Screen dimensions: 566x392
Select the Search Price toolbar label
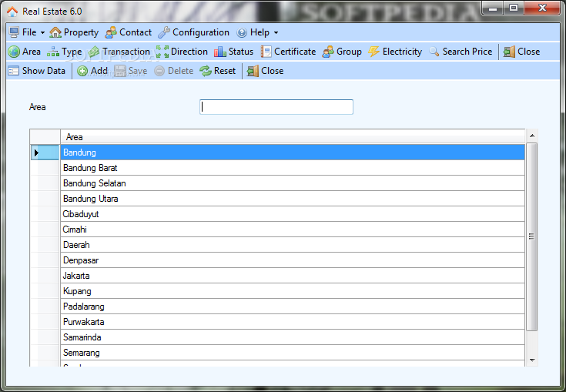[467, 52]
